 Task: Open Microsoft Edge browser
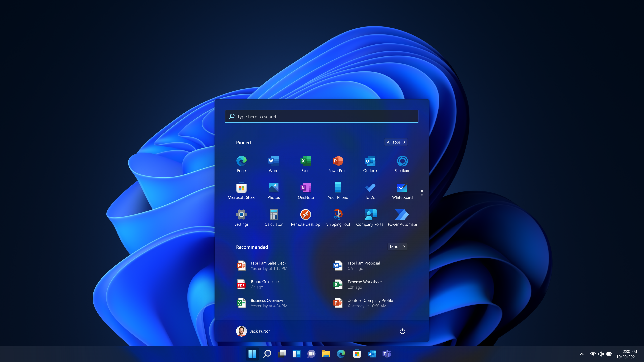click(x=241, y=163)
